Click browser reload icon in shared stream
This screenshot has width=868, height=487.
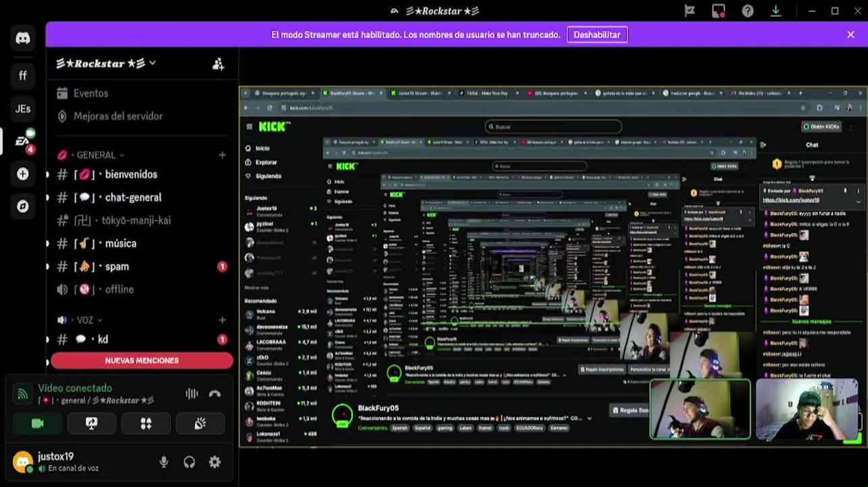point(270,108)
